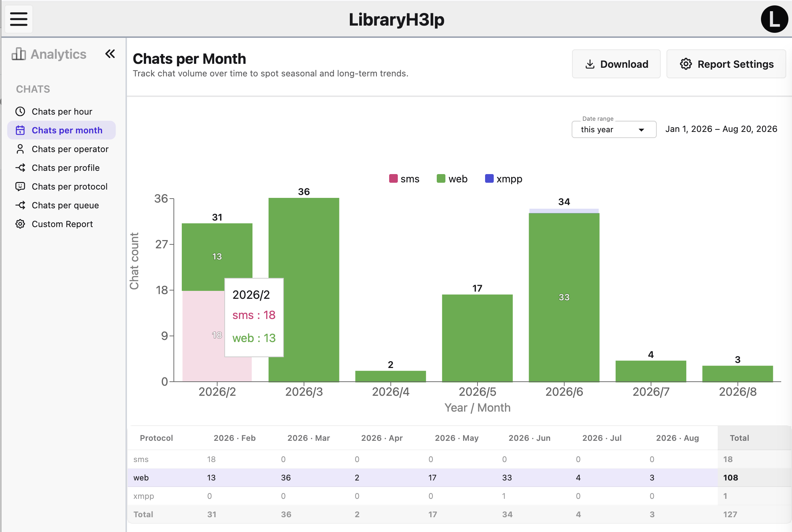Open Chats per operator report
This screenshot has width=792, height=532.
[x=61, y=149]
